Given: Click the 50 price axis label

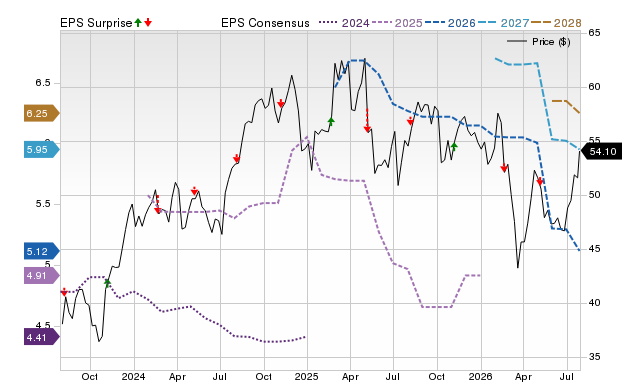Looking at the screenshot, I should point(595,195).
